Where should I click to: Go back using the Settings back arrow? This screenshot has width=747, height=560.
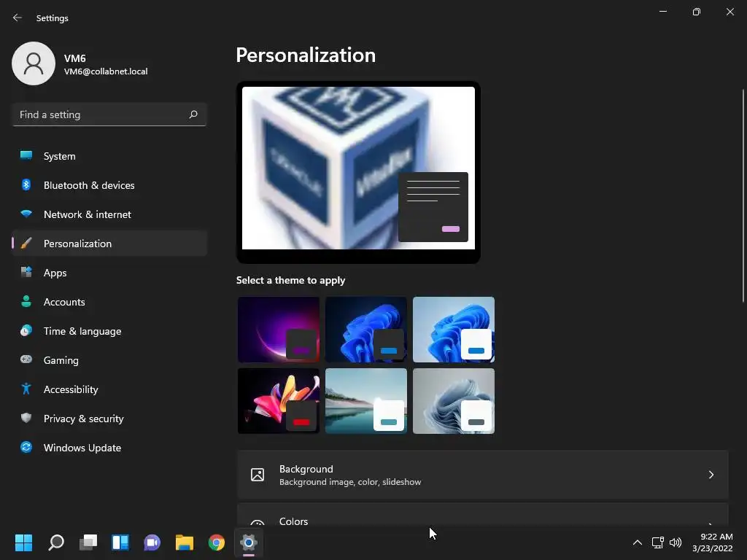tap(18, 17)
